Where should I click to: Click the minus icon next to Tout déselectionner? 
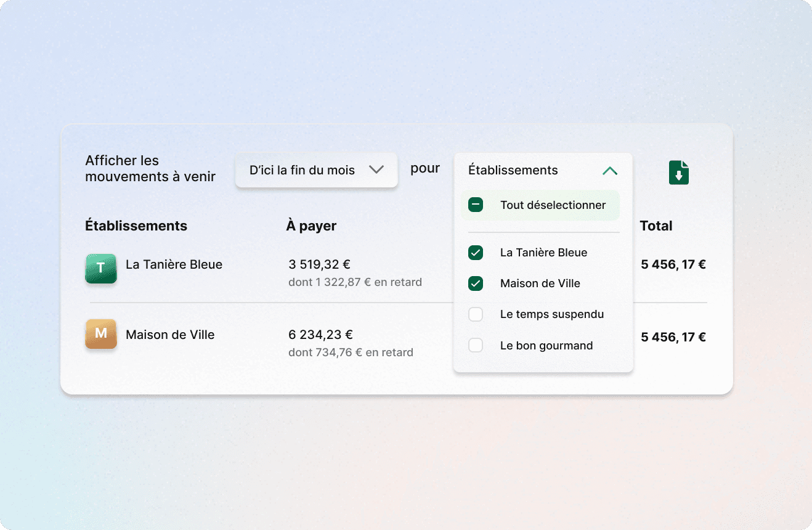(475, 204)
